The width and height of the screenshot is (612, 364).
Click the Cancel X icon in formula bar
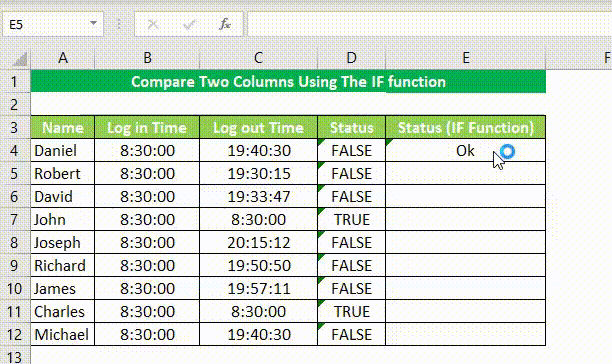click(153, 25)
